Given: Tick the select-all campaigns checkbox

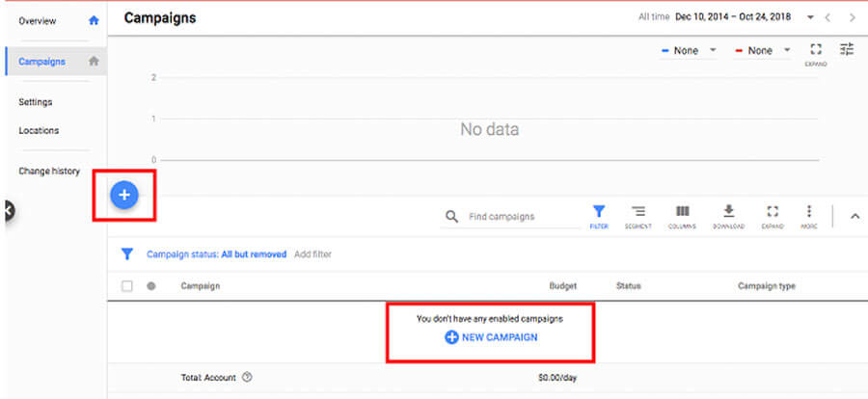Looking at the screenshot, I should click(127, 286).
